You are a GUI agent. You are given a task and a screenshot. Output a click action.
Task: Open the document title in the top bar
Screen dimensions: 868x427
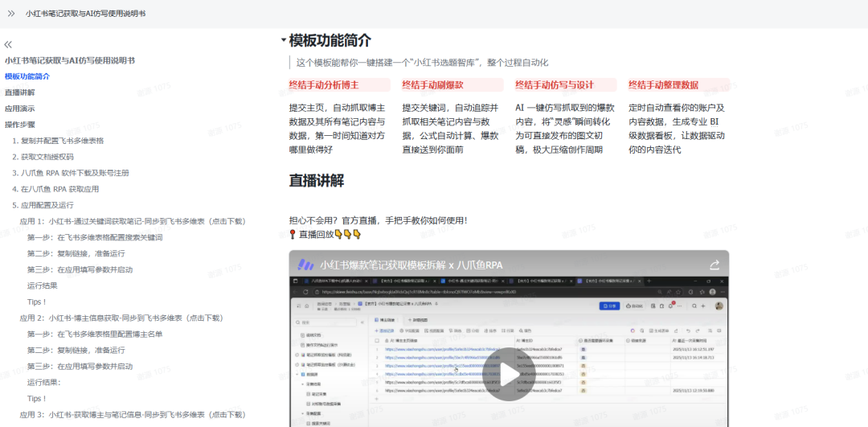click(x=86, y=14)
